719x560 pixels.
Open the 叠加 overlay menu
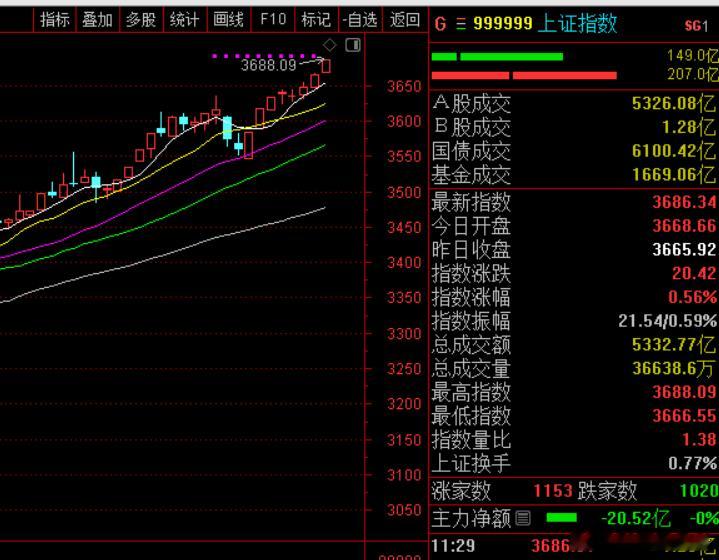click(x=97, y=20)
